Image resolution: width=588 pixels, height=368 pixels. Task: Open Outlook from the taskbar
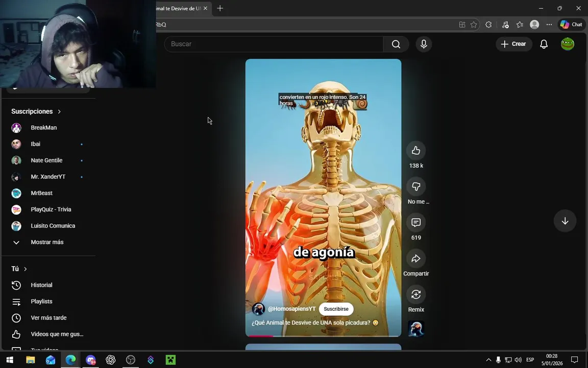click(50, 360)
